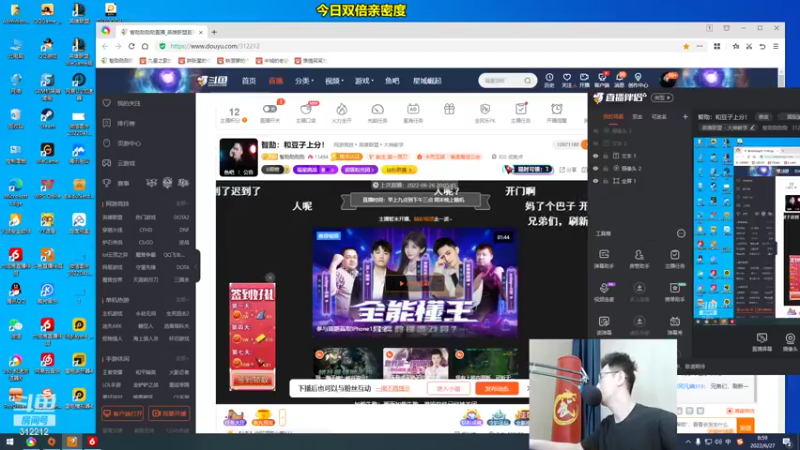The width and height of the screenshot is (800, 450).
Task: Select 直播 in Douyu navigation
Action: pyautogui.click(x=276, y=81)
